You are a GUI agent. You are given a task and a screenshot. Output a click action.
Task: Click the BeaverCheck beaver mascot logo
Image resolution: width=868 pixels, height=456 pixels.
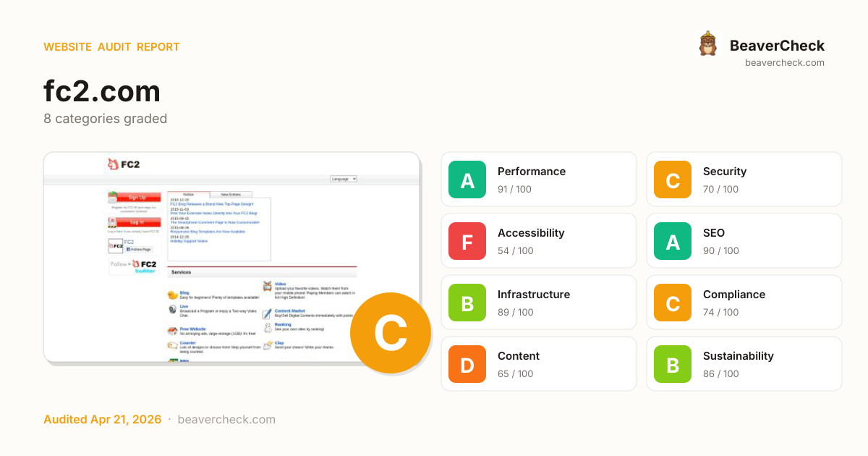click(x=708, y=45)
